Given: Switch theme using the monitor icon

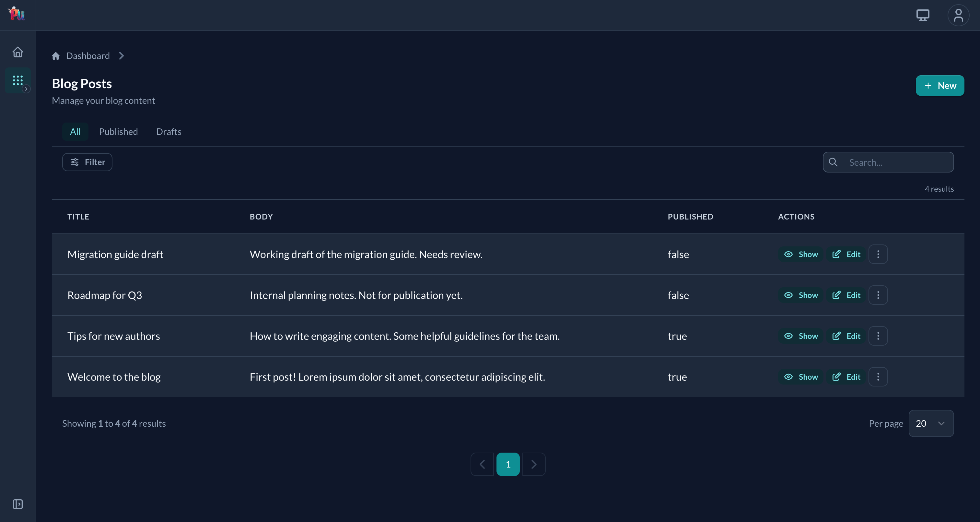Looking at the screenshot, I should pos(923,15).
